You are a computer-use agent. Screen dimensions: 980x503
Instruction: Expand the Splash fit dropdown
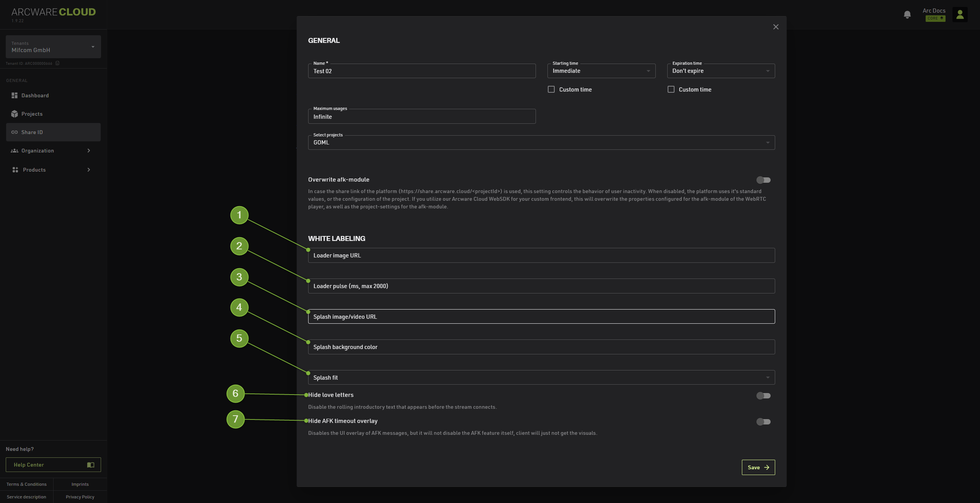tap(541, 377)
